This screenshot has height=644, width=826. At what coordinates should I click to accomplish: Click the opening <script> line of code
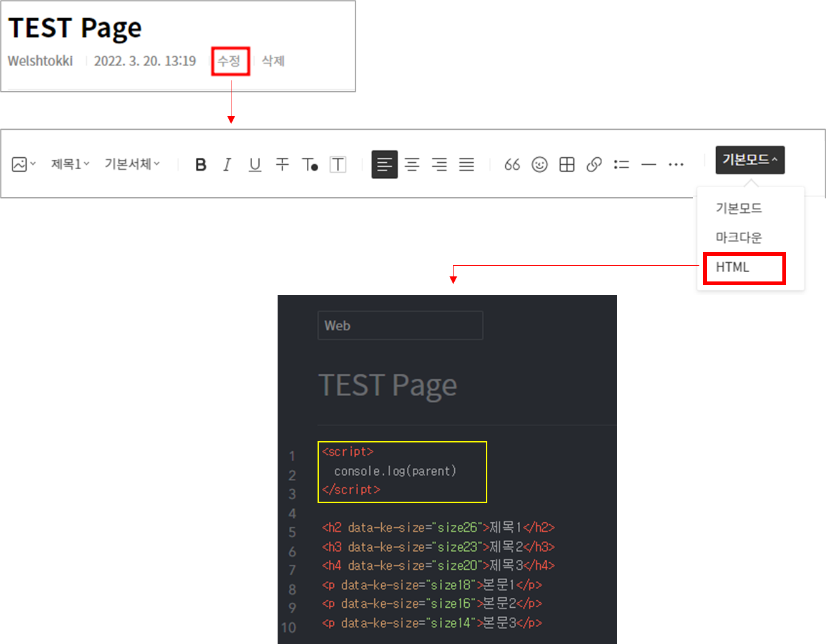pos(347,452)
